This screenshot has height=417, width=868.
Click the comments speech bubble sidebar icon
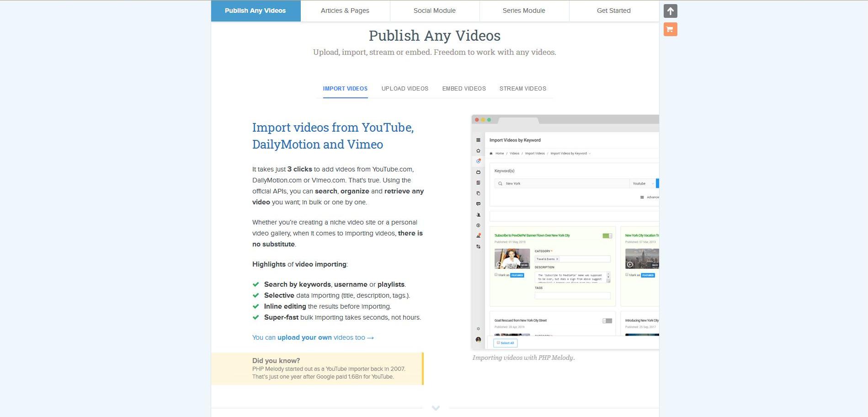[478, 204]
